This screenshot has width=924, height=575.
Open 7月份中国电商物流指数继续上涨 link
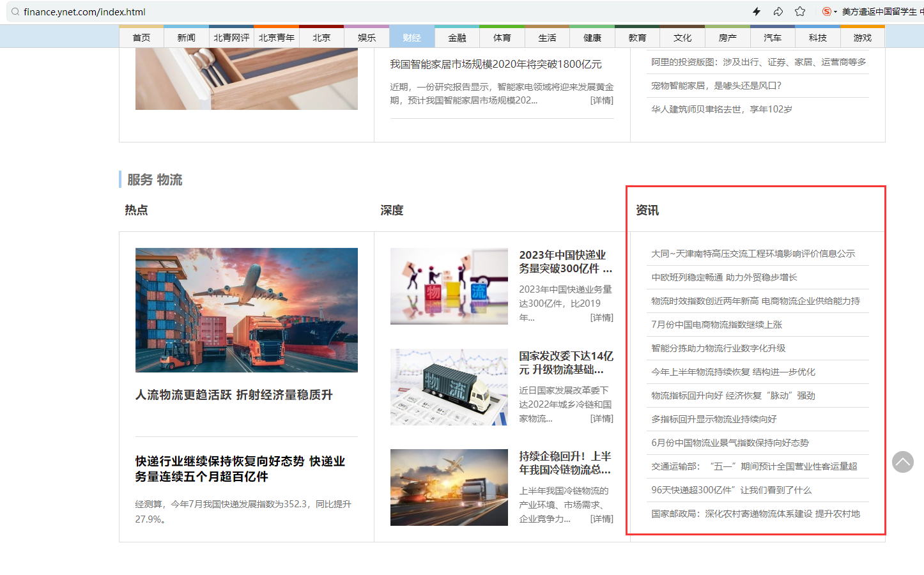click(716, 325)
